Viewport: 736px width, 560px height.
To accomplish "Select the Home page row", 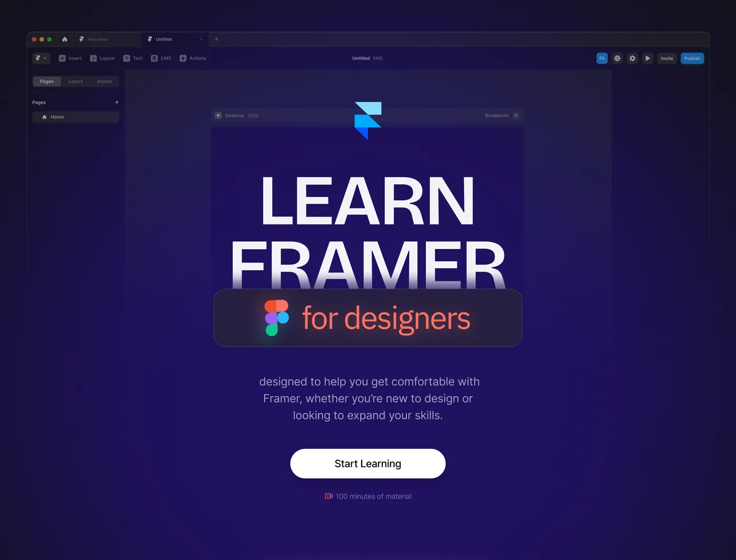I will click(x=76, y=117).
